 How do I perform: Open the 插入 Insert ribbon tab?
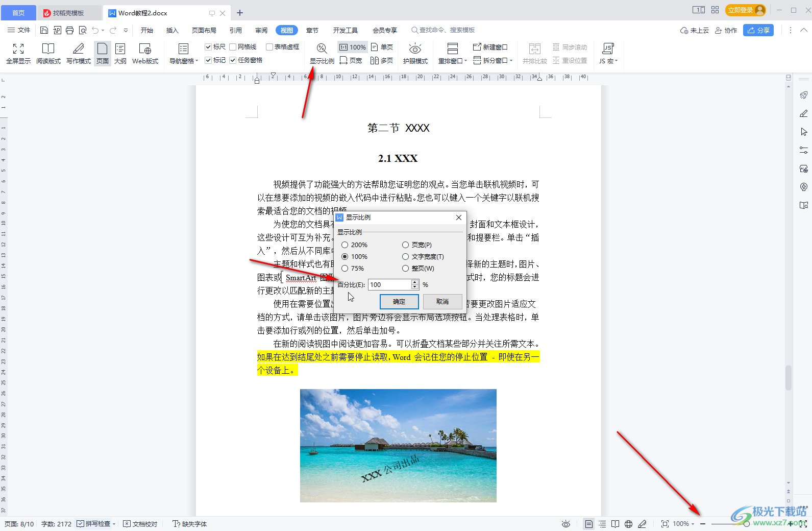click(173, 30)
